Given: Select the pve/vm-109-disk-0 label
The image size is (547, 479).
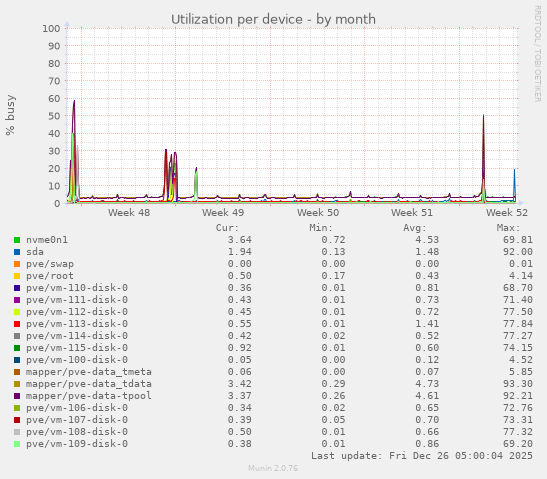Looking at the screenshot, I should point(77,444).
